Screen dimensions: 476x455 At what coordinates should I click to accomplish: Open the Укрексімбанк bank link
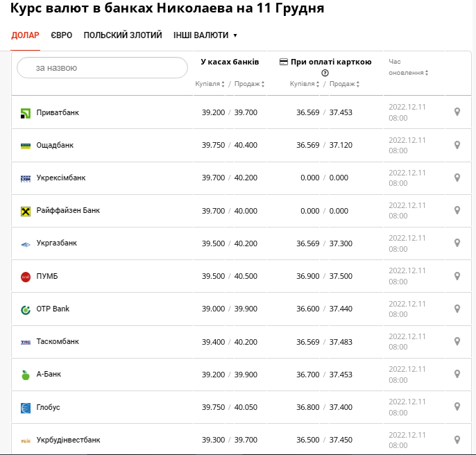tap(61, 178)
